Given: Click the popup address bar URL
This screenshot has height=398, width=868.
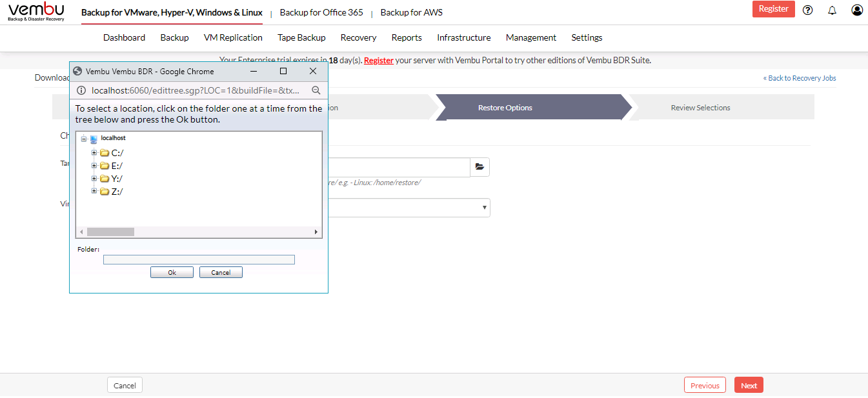Looking at the screenshot, I should [196, 90].
